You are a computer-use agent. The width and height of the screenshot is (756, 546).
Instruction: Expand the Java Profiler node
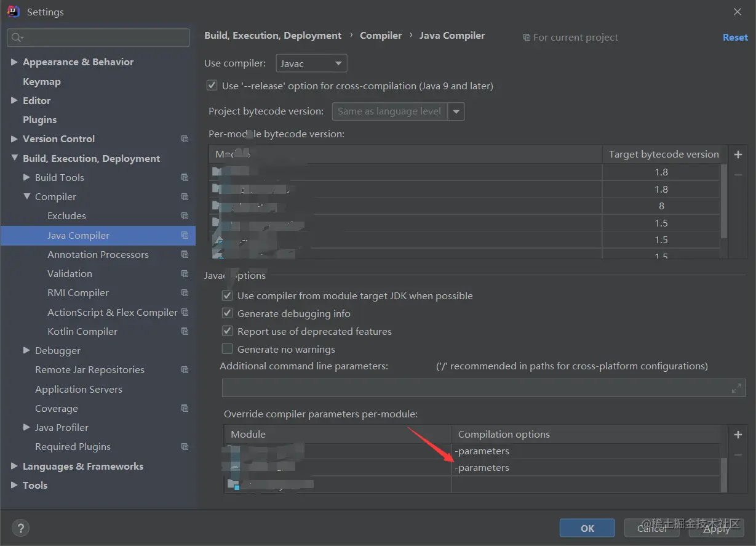pyautogui.click(x=26, y=427)
